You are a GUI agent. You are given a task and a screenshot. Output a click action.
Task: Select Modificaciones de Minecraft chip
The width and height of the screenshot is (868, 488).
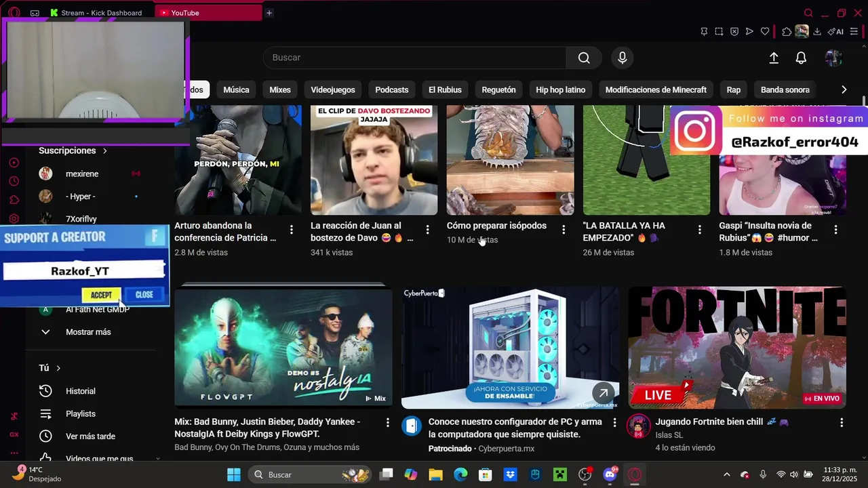[x=656, y=89]
